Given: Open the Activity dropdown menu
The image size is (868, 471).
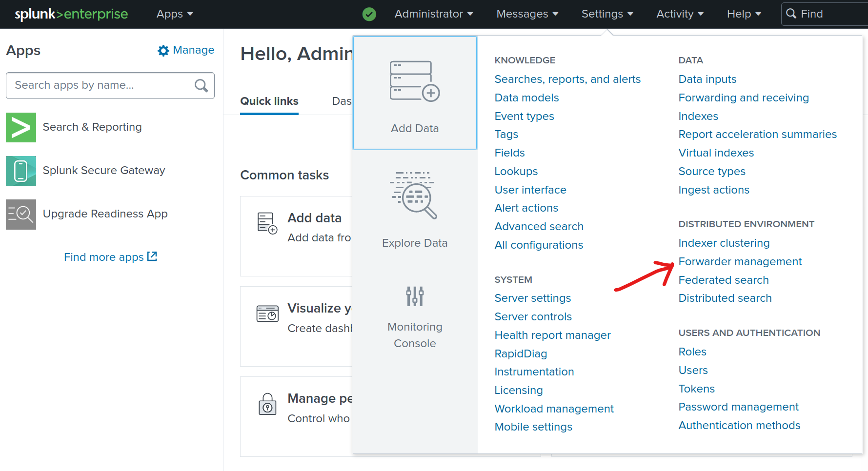Looking at the screenshot, I should (680, 14).
